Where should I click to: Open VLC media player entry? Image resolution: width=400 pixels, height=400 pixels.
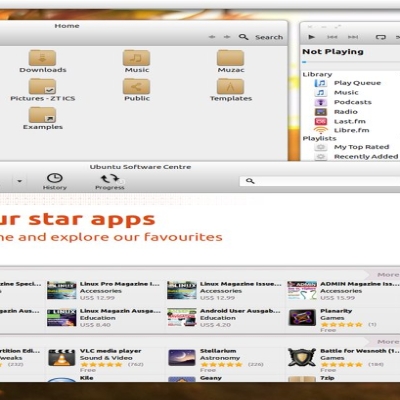(104, 360)
